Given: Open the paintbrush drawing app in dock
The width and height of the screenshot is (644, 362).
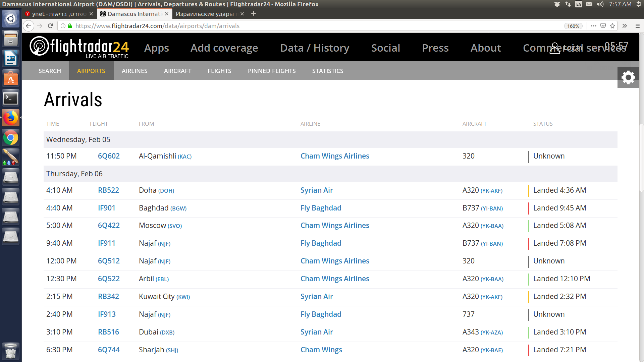Looking at the screenshot, I should point(11,157).
